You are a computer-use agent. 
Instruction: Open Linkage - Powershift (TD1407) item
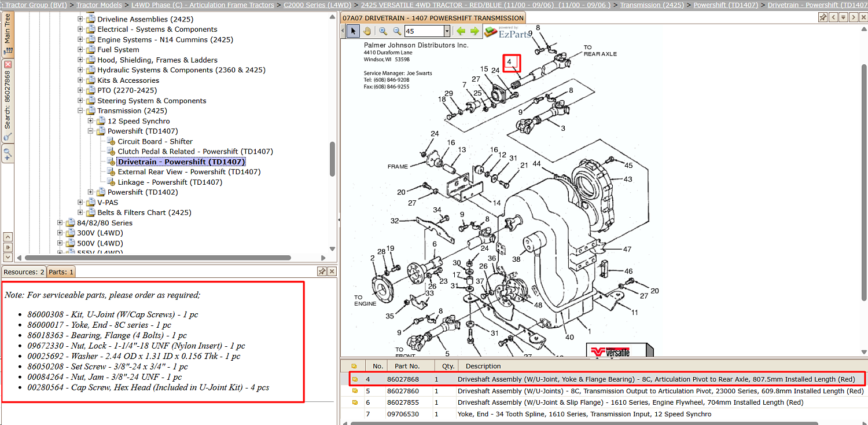point(170,182)
